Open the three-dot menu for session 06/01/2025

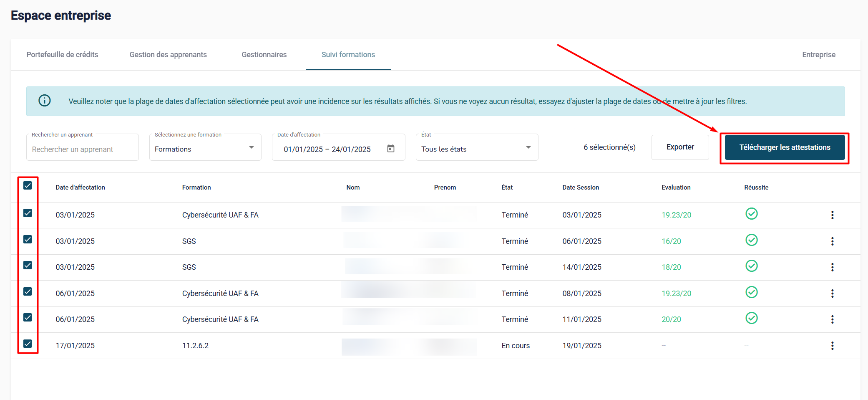click(x=832, y=241)
